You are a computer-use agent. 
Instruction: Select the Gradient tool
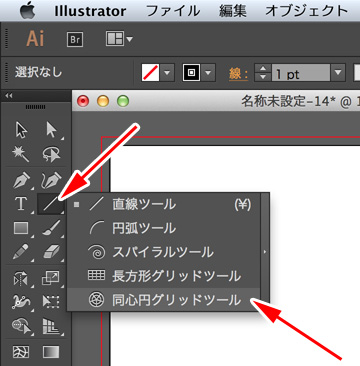pos(51,351)
